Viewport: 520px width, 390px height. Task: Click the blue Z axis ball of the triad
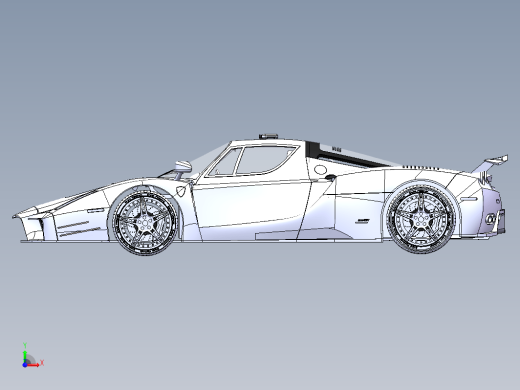pos(25,365)
